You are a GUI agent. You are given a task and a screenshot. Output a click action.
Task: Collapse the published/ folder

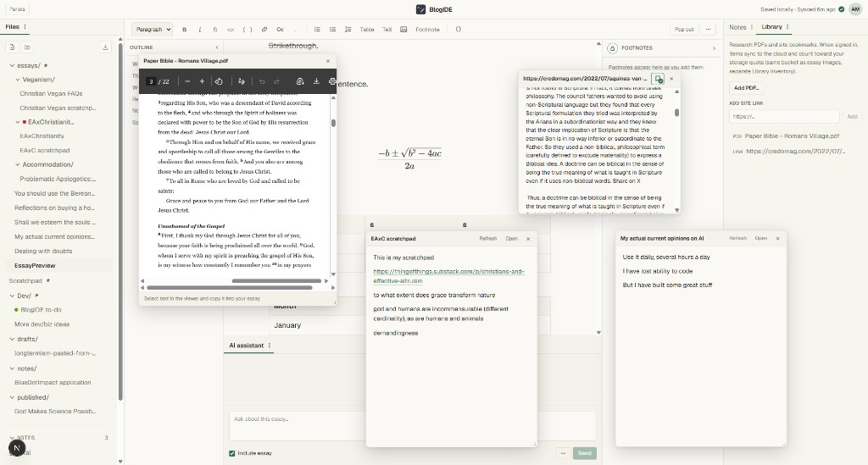click(12, 397)
